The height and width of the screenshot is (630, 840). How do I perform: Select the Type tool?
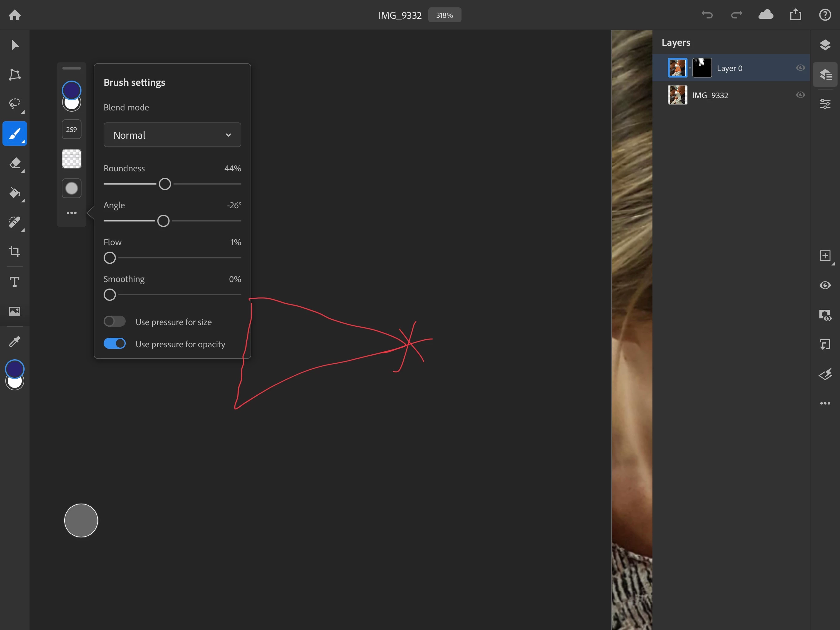point(15,281)
